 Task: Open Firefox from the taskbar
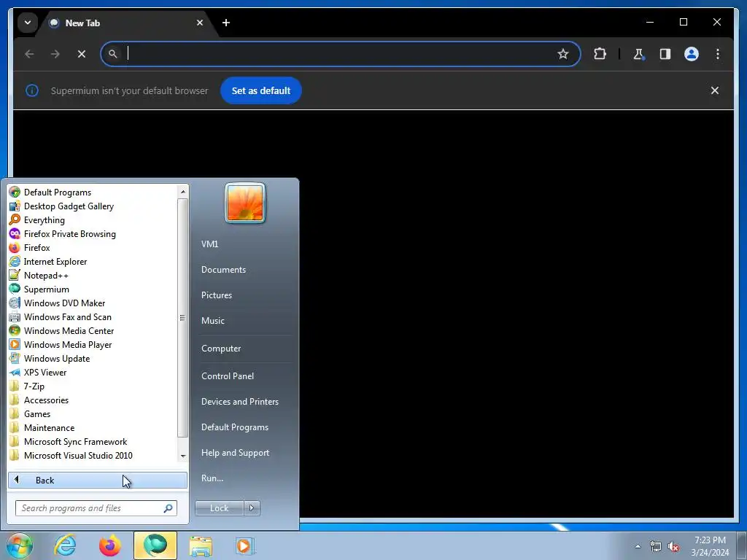pyautogui.click(x=110, y=545)
